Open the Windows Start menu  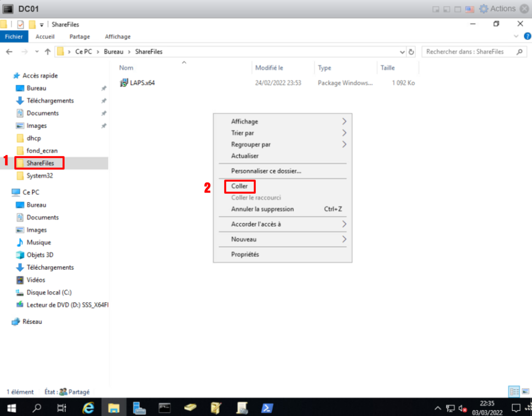[x=11, y=408]
